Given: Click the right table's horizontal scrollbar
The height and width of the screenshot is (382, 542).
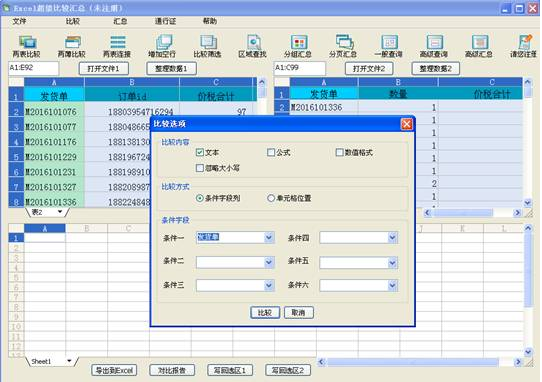Looking at the screenshot, I should point(472,213).
